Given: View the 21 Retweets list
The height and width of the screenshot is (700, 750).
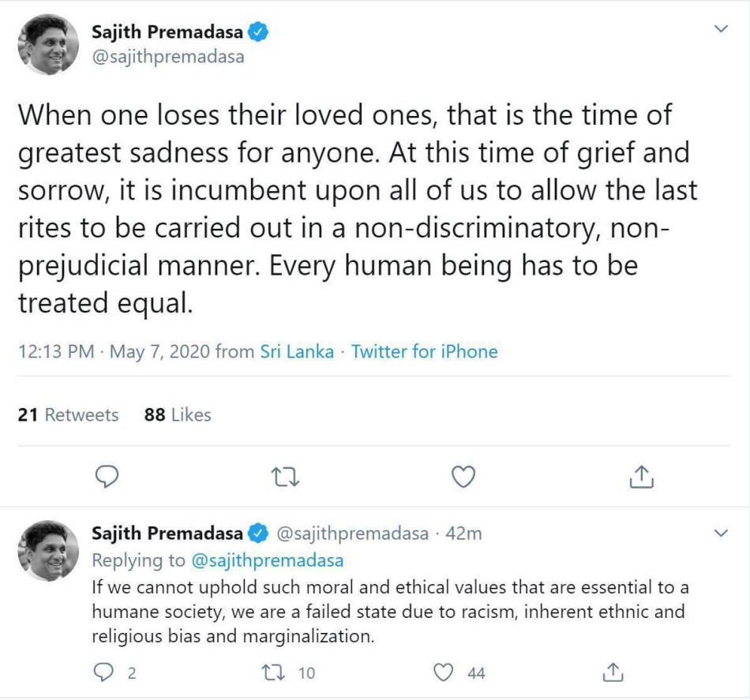Looking at the screenshot, I should (x=68, y=414).
